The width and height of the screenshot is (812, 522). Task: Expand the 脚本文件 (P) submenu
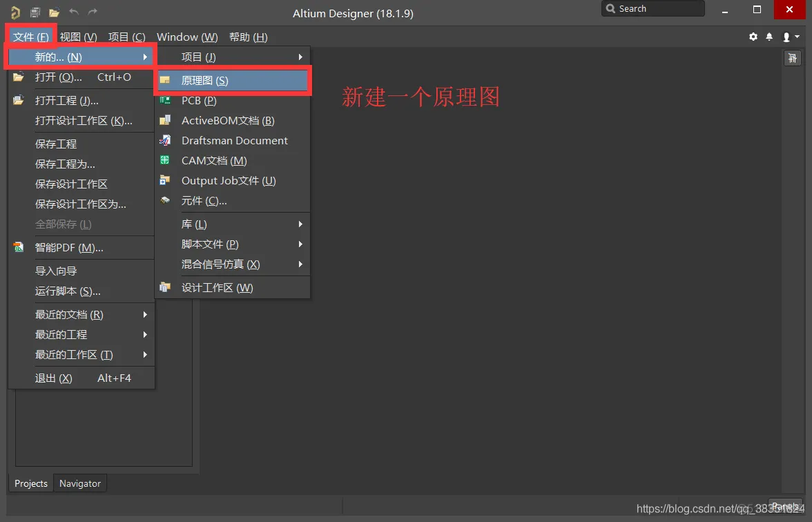click(x=233, y=244)
